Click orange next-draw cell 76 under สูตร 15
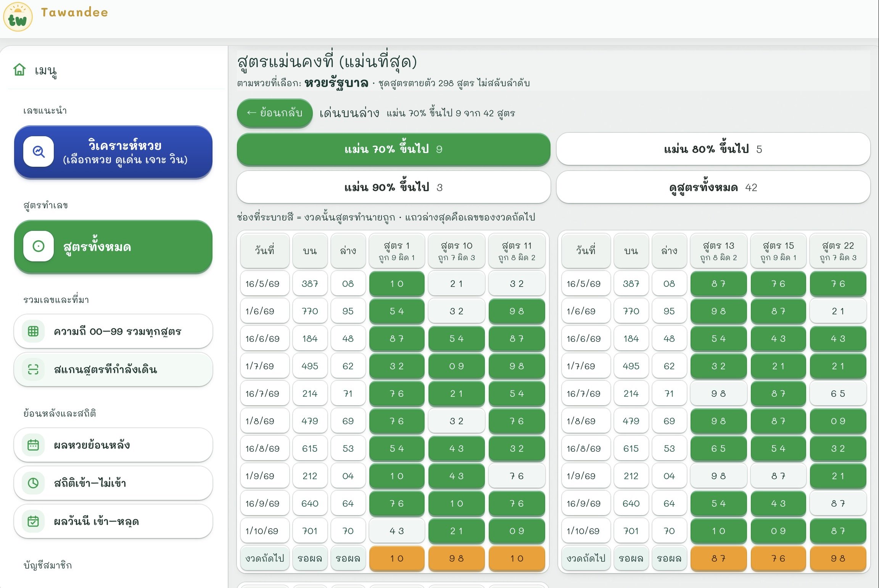Screen dimensions: 879x588 [x=778, y=558]
